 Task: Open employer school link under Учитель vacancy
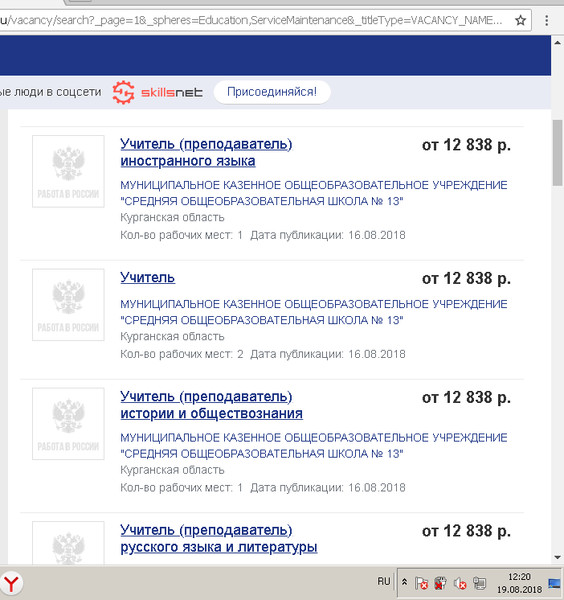(314, 312)
